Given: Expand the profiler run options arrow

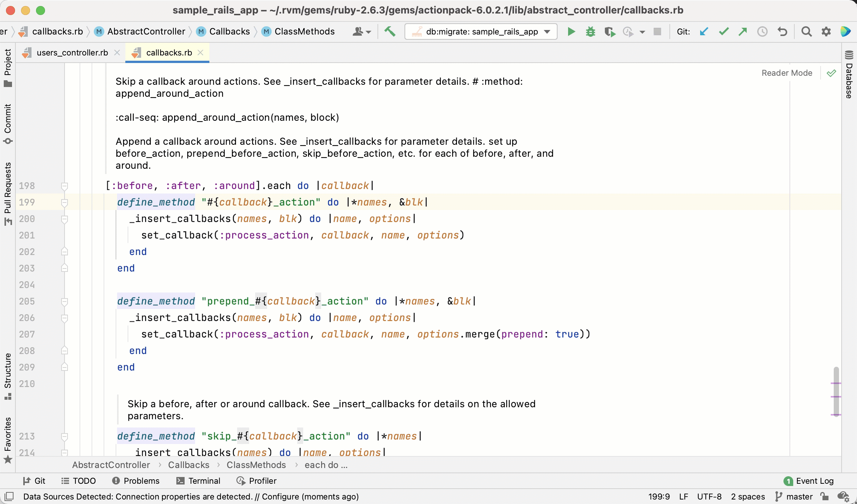Looking at the screenshot, I should coord(642,31).
